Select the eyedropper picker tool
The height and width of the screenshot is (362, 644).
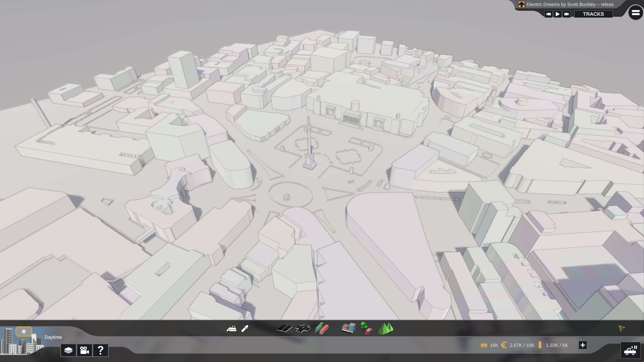245,328
